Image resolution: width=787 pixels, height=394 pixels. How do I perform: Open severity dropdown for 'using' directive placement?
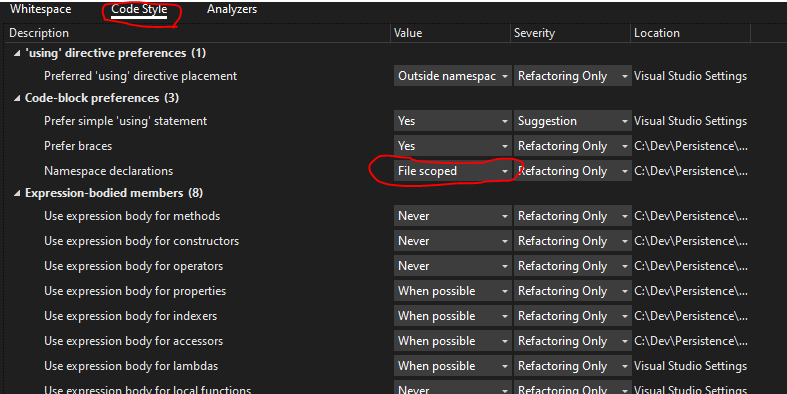[573, 76]
